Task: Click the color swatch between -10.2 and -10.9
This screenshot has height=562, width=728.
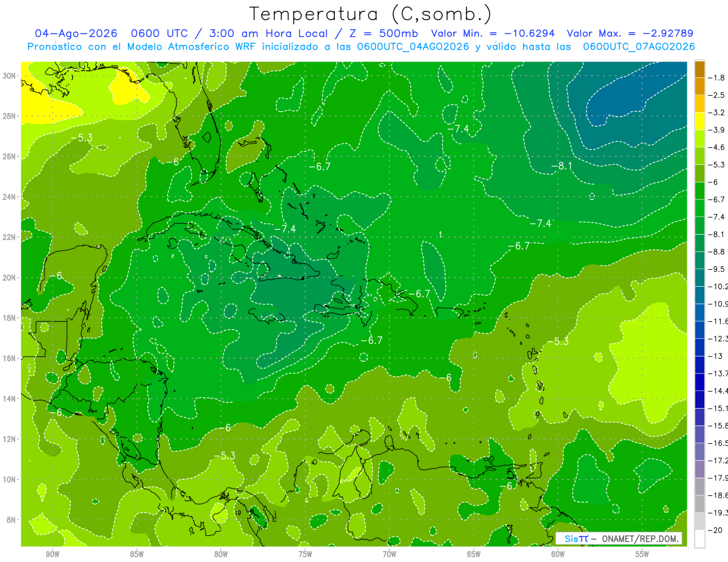Action: pos(699,295)
